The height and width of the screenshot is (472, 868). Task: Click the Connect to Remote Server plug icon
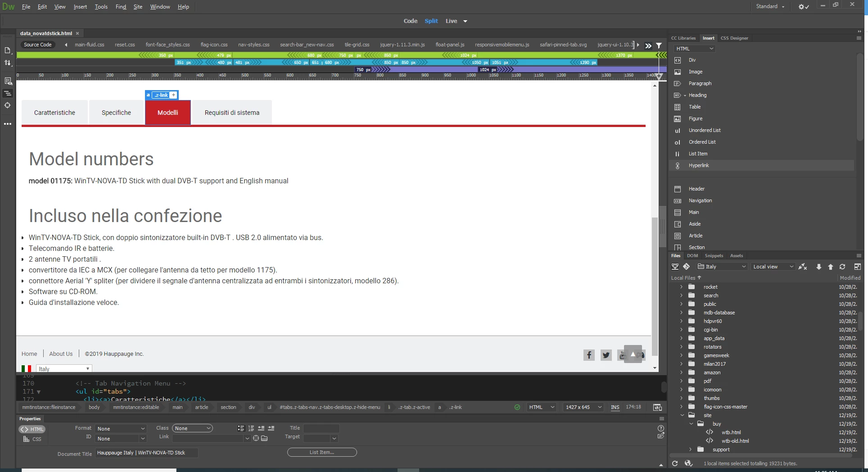pos(802,267)
